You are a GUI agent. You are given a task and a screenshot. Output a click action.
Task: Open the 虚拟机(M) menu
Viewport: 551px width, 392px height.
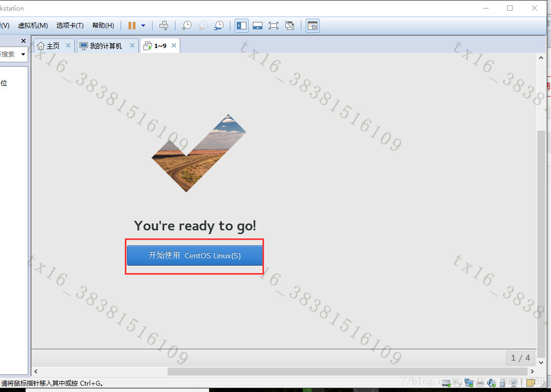click(33, 26)
